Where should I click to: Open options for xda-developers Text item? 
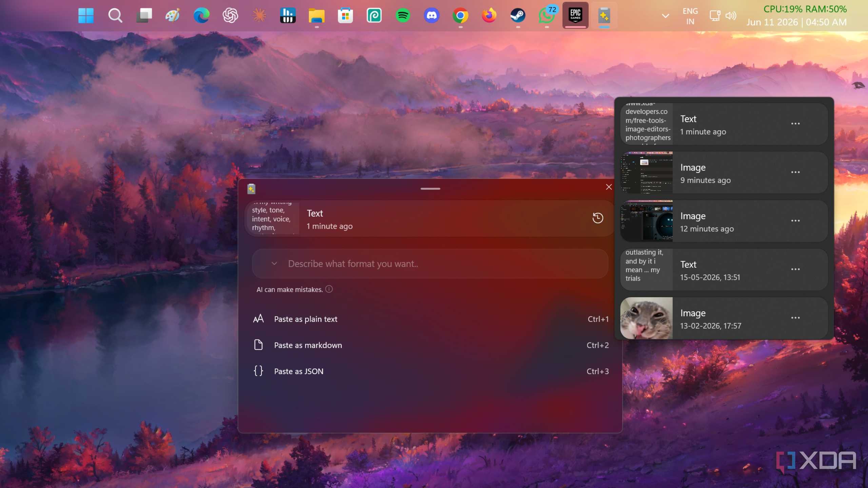pyautogui.click(x=795, y=124)
